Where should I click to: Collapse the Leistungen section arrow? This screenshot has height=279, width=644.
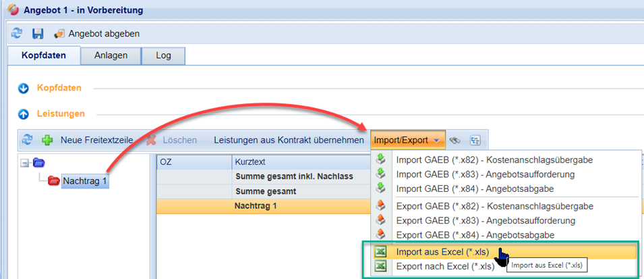click(23, 114)
